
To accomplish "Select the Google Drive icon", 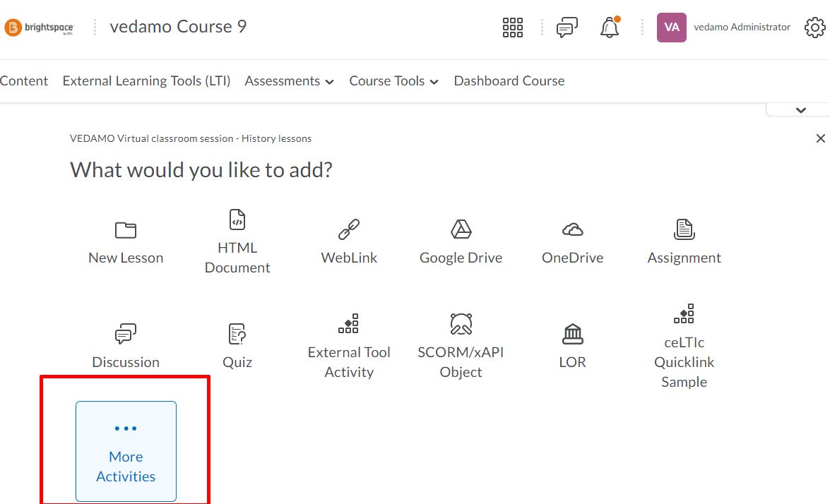I will tap(461, 229).
